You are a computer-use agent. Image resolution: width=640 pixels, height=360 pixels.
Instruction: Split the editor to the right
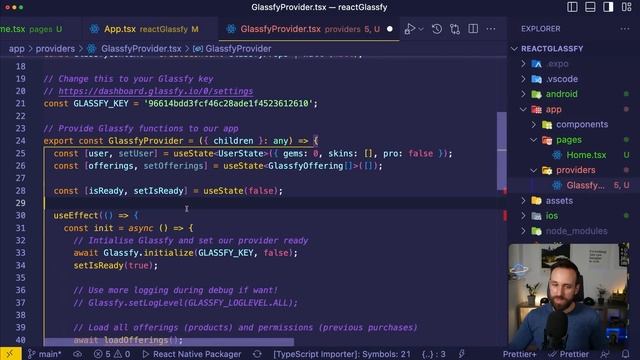click(x=473, y=29)
